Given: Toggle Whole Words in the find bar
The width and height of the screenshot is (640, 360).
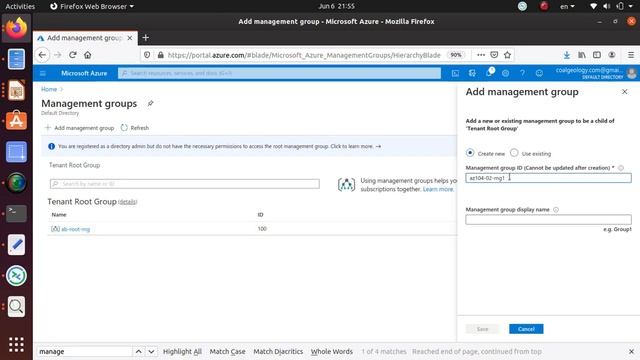Looking at the screenshot, I should click(x=331, y=351).
